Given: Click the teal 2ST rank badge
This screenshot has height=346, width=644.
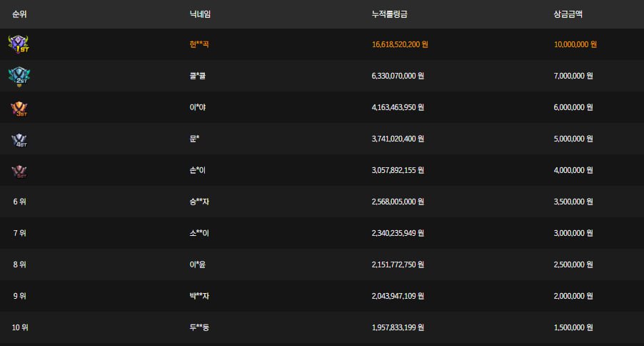Looking at the screenshot, I should [x=19, y=75].
